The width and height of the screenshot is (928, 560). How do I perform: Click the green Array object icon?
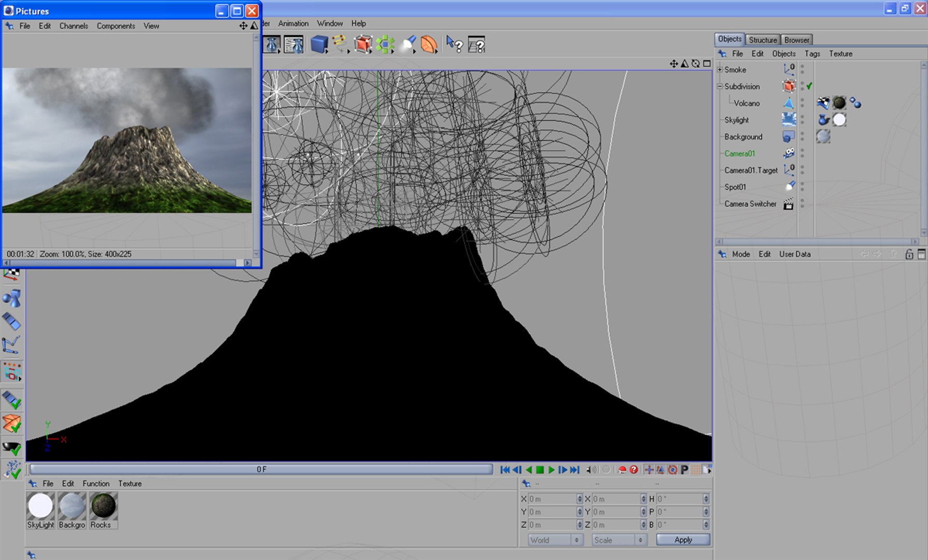click(x=385, y=45)
